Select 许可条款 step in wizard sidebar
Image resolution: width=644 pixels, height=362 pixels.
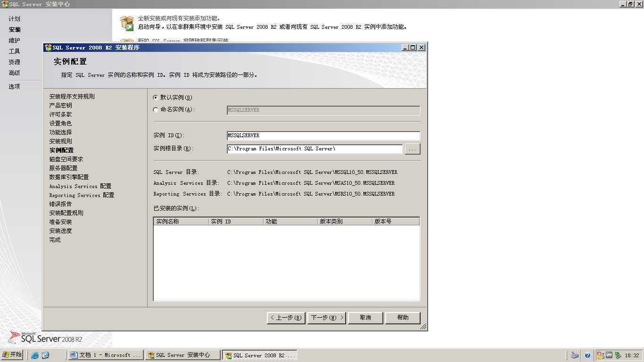click(61, 115)
